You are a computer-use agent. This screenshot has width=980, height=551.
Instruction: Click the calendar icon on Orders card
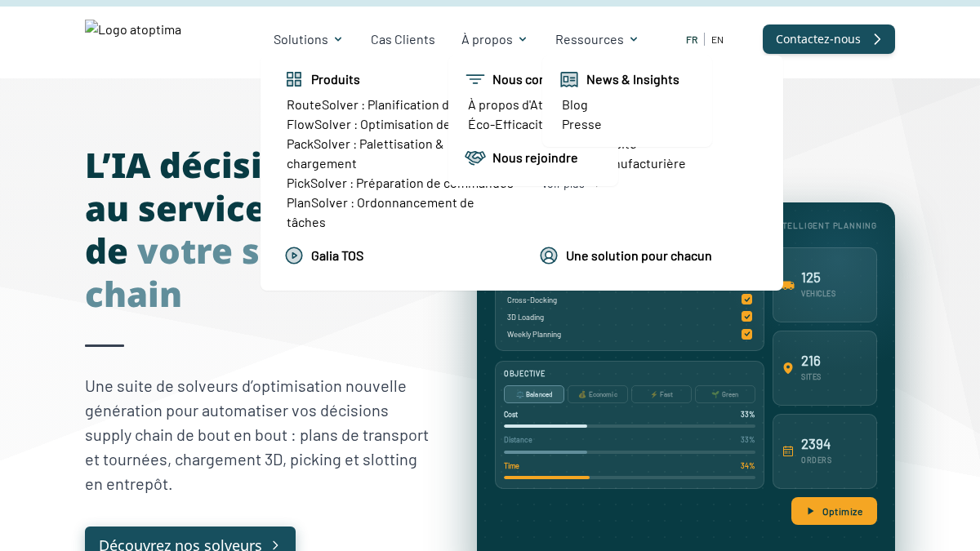(788, 451)
